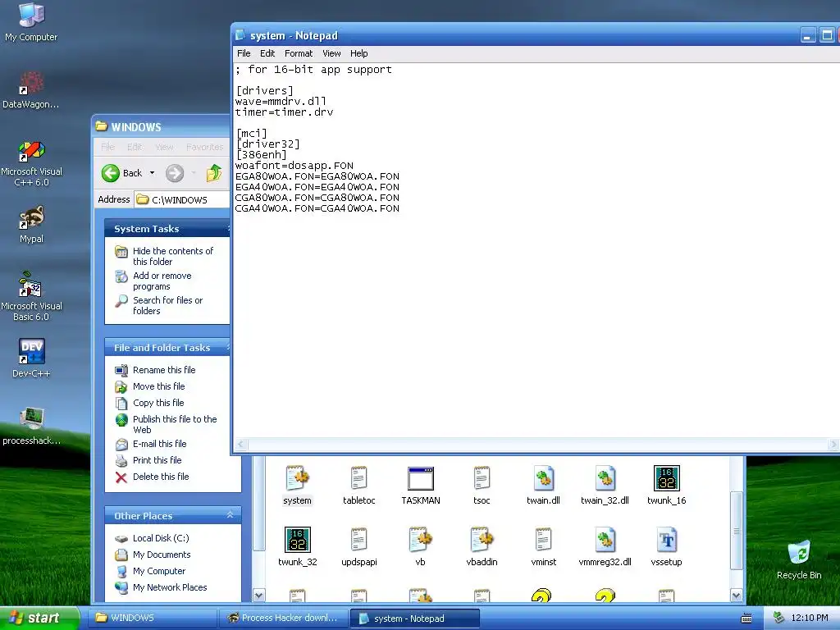This screenshot has width=840, height=630.
Task: Select the vbaddin file icon
Action: coord(482,547)
